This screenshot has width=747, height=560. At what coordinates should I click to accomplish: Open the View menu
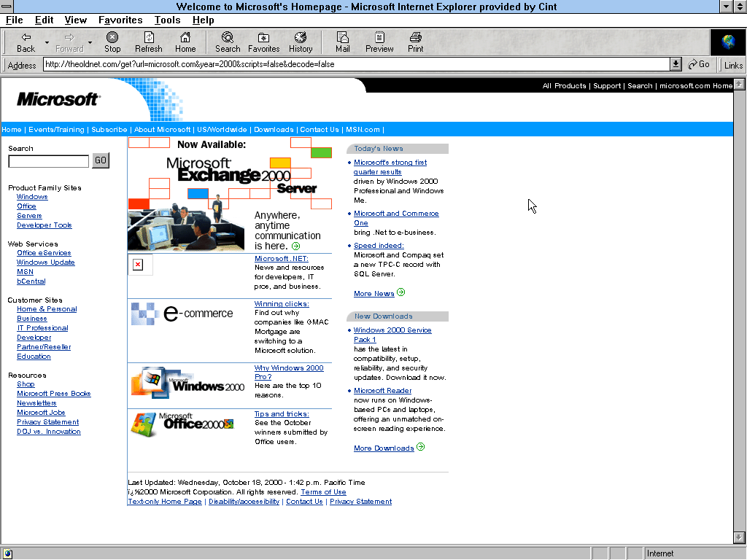click(76, 20)
